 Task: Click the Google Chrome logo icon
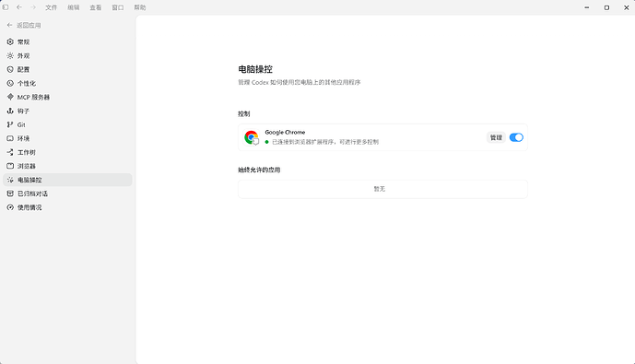click(252, 137)
